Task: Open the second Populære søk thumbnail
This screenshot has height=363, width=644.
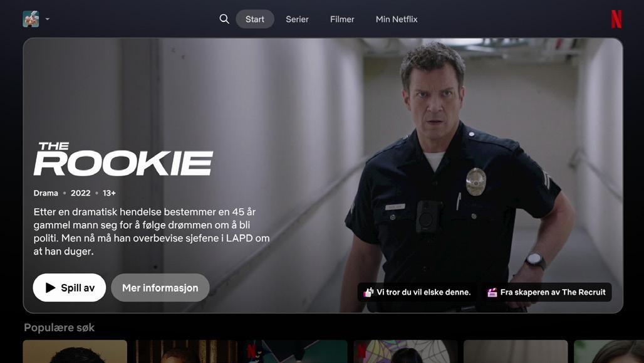Action: click(x=187, y=352)
